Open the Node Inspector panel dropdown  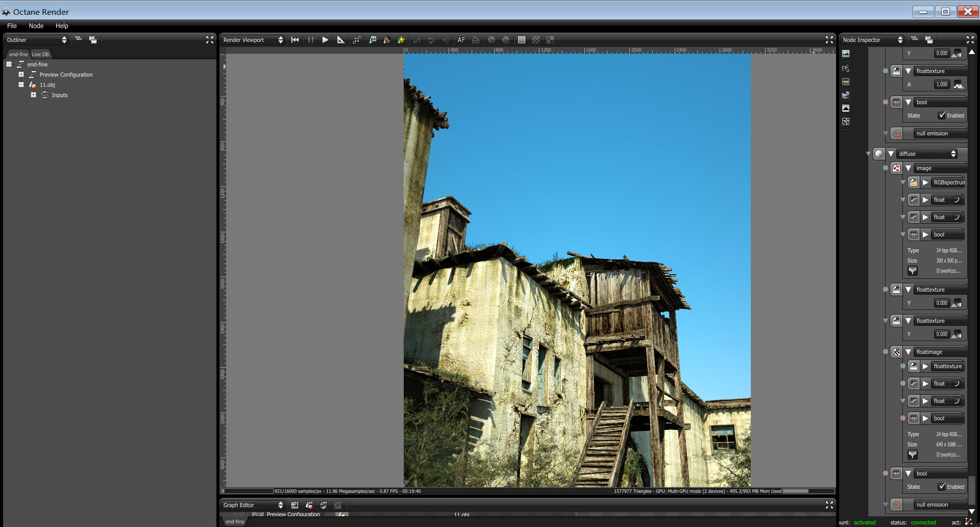[x=873, y=40]
